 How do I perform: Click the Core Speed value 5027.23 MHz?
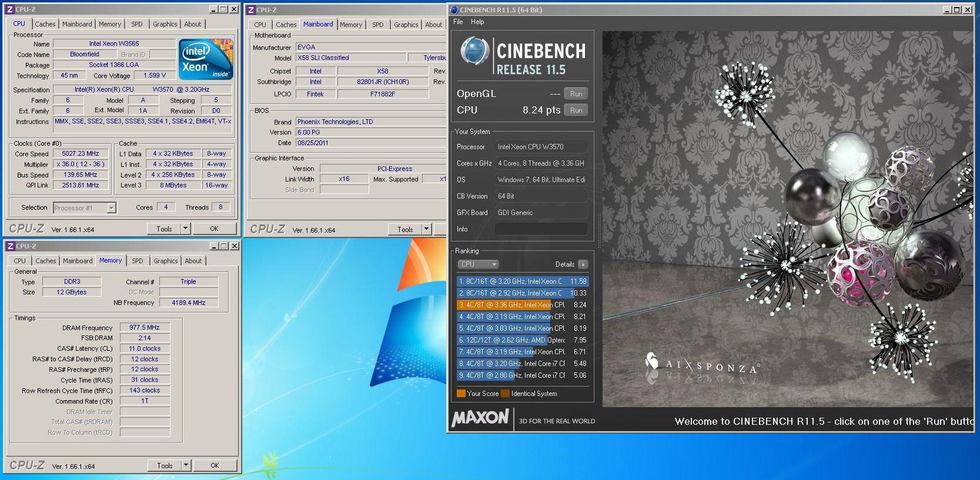pos(81,153)
